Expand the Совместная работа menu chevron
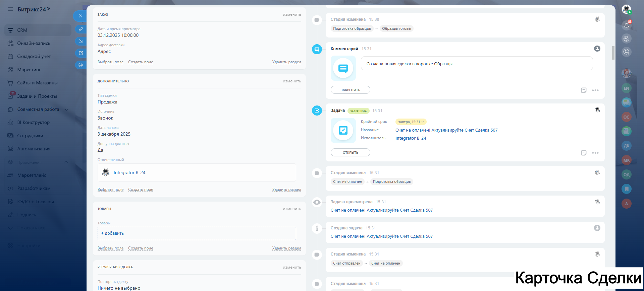 (66, 110)
